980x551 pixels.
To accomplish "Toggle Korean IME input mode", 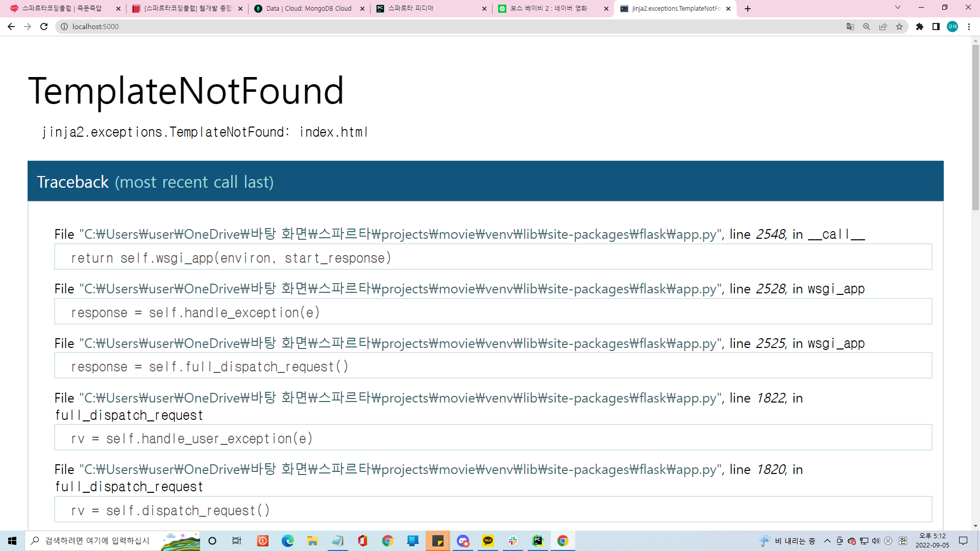I will tap(903, 541).
